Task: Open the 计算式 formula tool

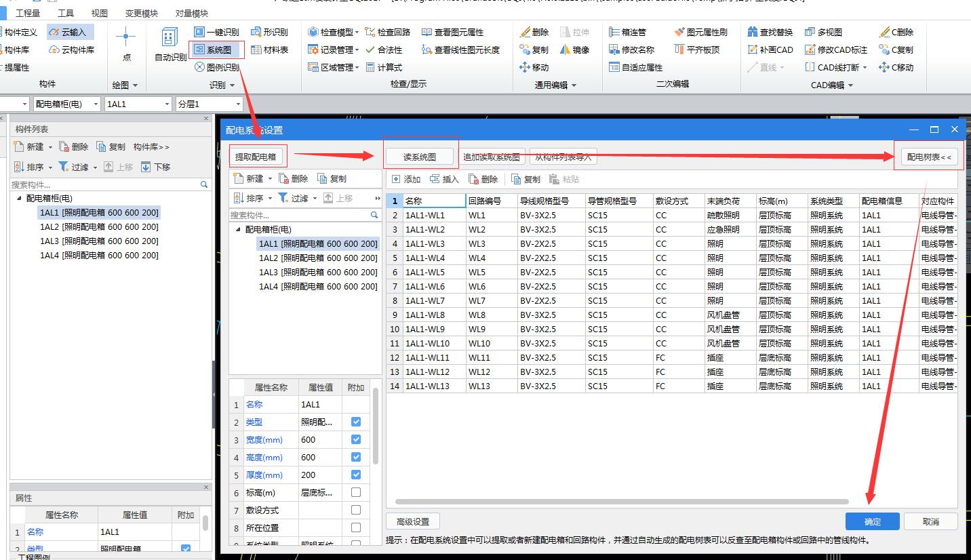Action: [x=384, y=67]
